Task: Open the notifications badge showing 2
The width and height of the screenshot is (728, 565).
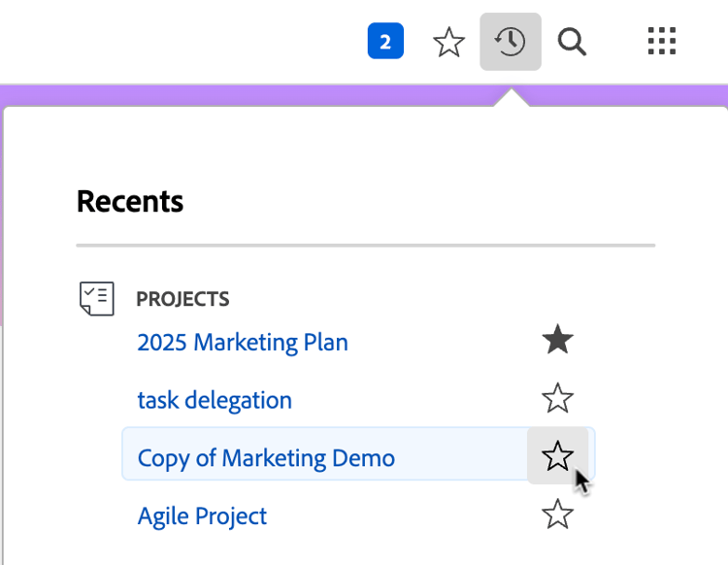Action: click(x=385, y=42)
